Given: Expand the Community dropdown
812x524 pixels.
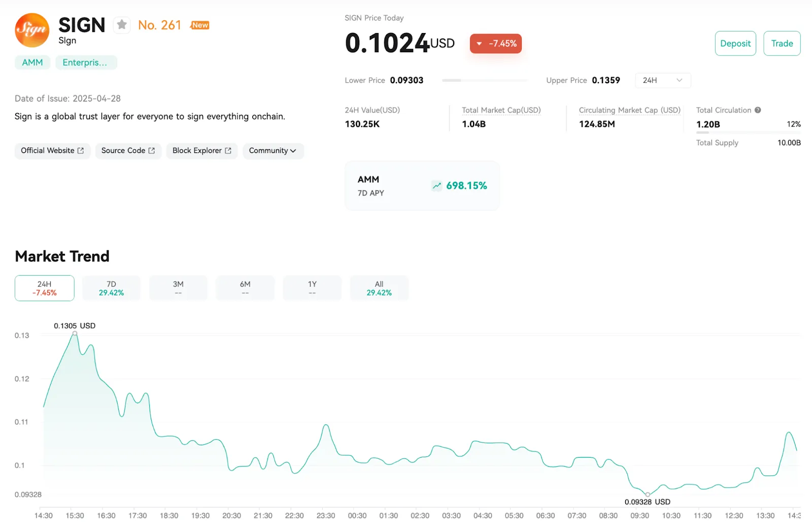Looking at the screenshot, I should coord(273,151).
